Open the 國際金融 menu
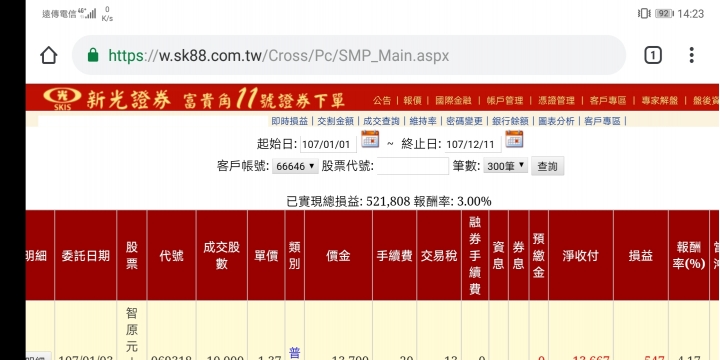 (453, 101)
